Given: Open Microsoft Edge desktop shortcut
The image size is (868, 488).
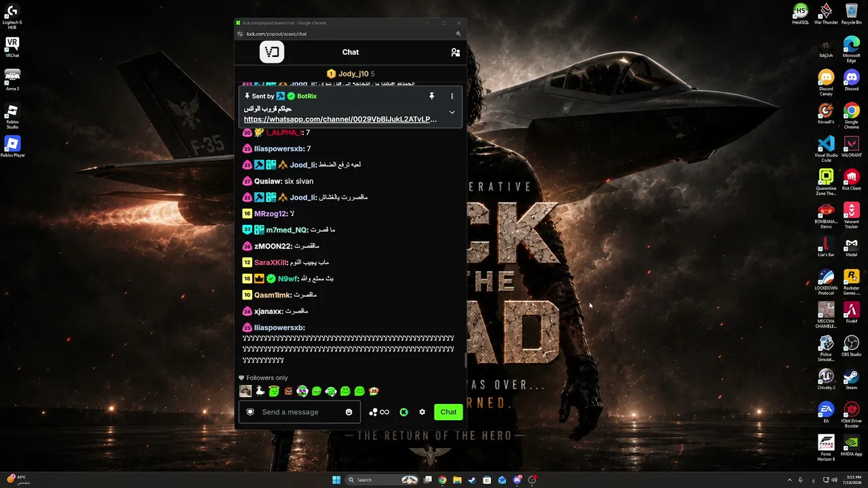Looking at the screenshot, I should point(852,49).
